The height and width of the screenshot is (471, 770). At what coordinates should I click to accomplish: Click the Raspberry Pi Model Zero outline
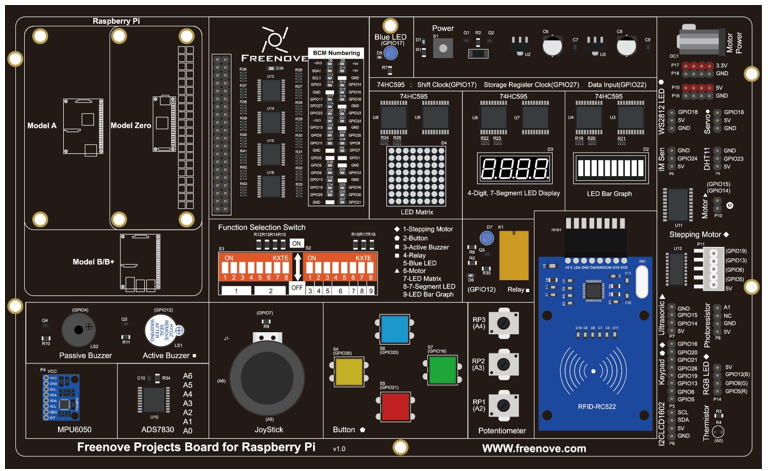(164, 123)
